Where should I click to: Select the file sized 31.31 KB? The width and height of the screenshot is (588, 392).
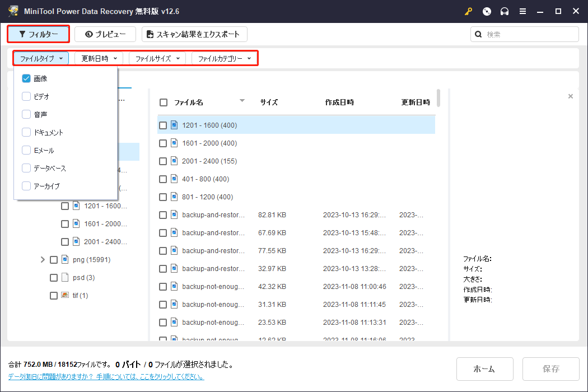click(x=296, y=304)
